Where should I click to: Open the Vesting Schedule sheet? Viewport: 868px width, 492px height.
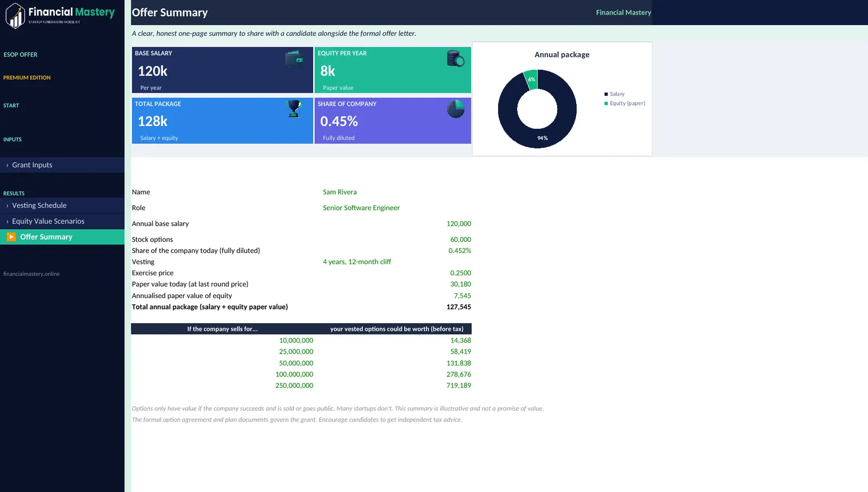(62, 205)
